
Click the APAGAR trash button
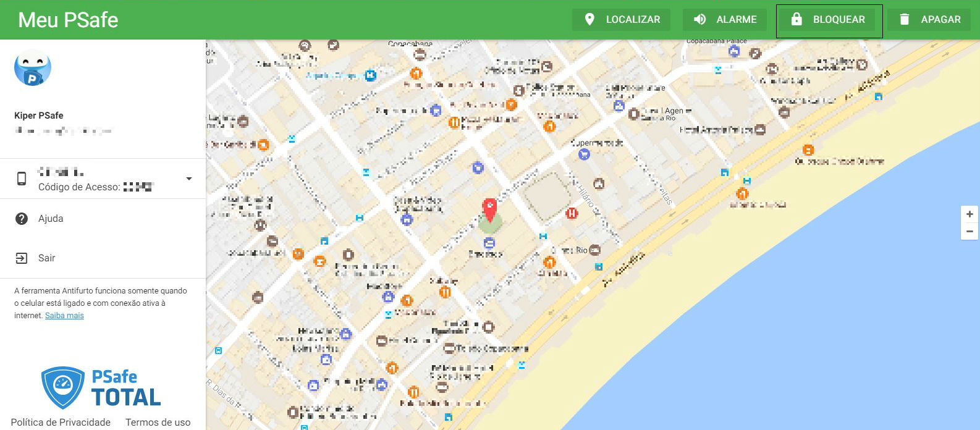(x=930, y=20)
